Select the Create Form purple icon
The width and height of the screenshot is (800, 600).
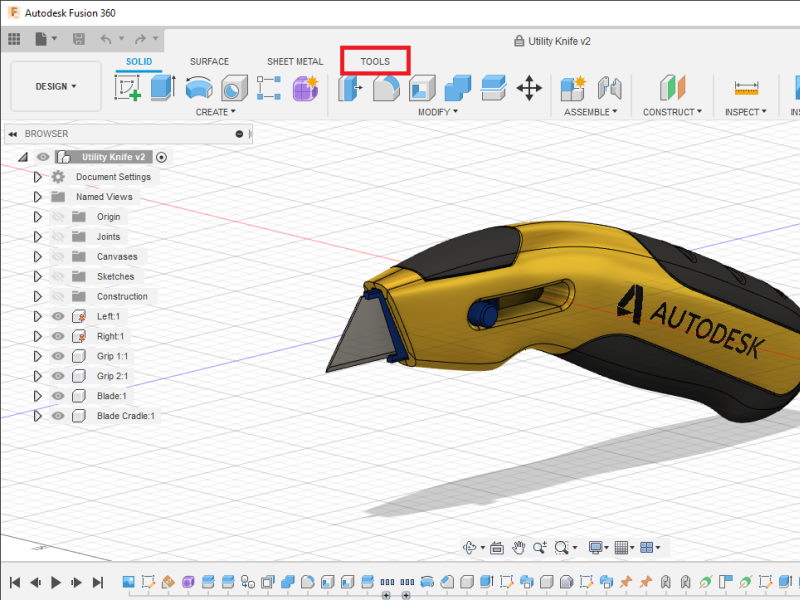click(x=306, y=88)
